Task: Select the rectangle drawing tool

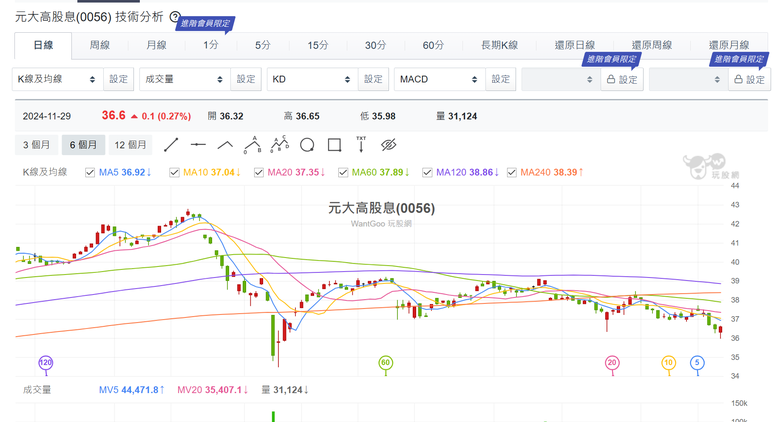Action: (x=334, y=145)
